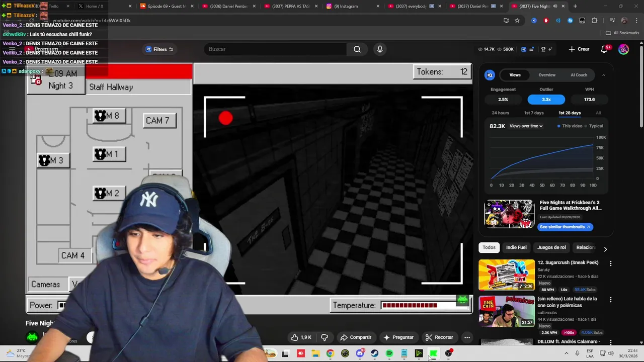Open options menu for the Sugarcrush video

[610, 263]
